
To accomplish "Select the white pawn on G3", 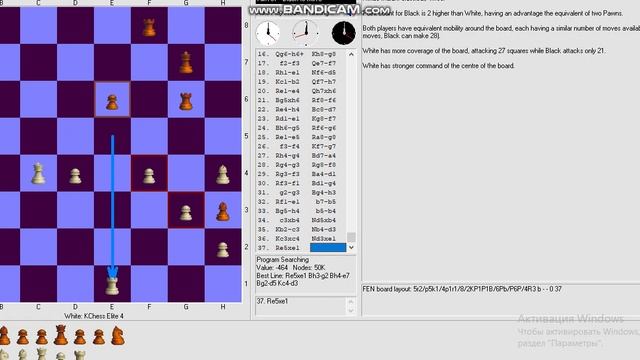I will 186,213.
